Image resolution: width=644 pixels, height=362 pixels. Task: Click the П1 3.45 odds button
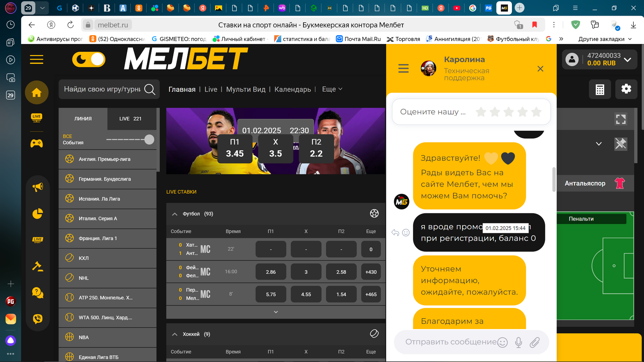coord(235,148)
